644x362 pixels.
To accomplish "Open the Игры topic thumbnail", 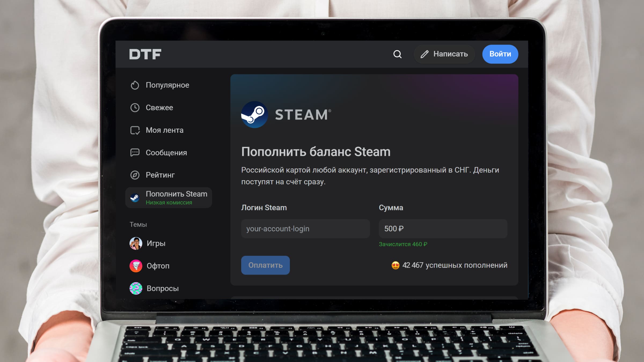I will point(136,243).
